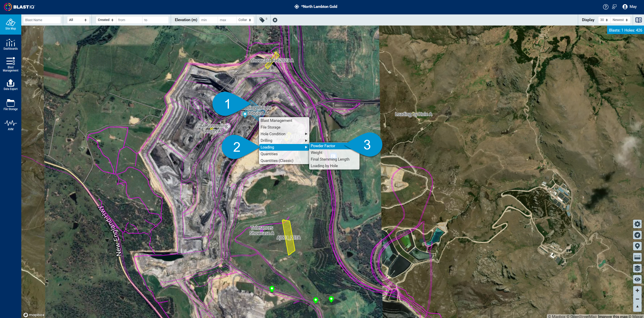Clear filters with the X icon
Viewport: 644px width, 318px height.
[x=275, y=20]
